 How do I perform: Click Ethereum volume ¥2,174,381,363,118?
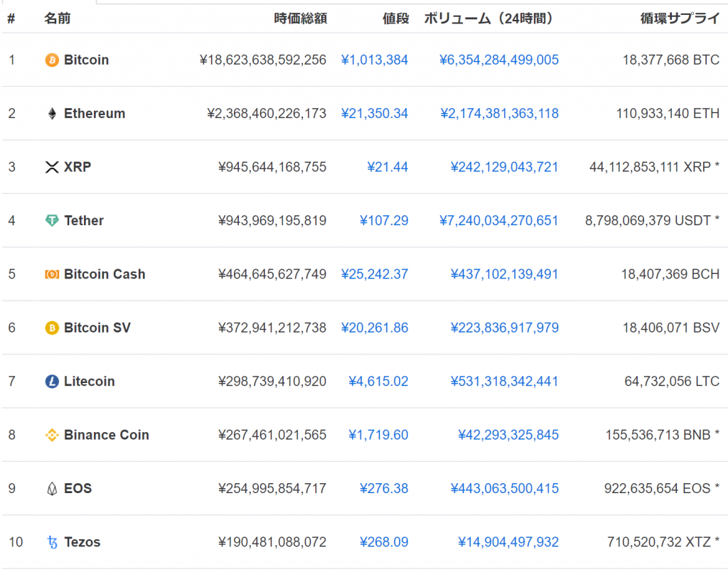click(x=500, y=114)
